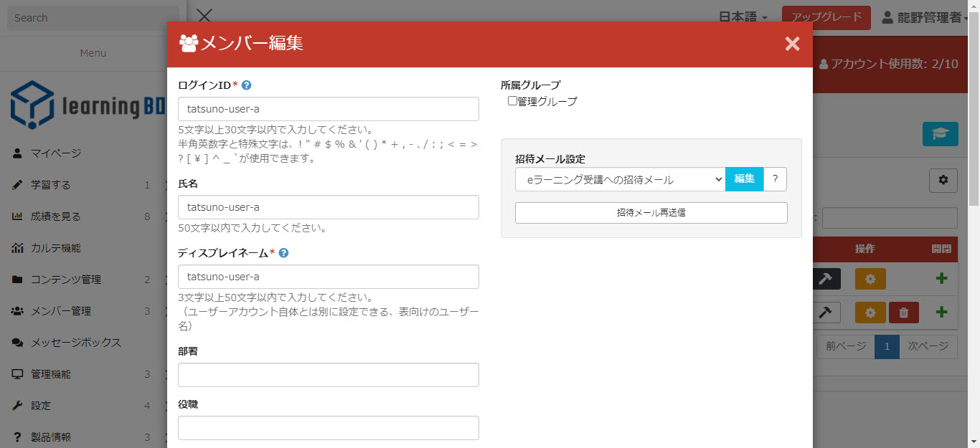Image resolution: width=980 pixels, height=448 pixels.
Task: Select カルテ機能 in the sidebar menu
Action: point(55,248)
